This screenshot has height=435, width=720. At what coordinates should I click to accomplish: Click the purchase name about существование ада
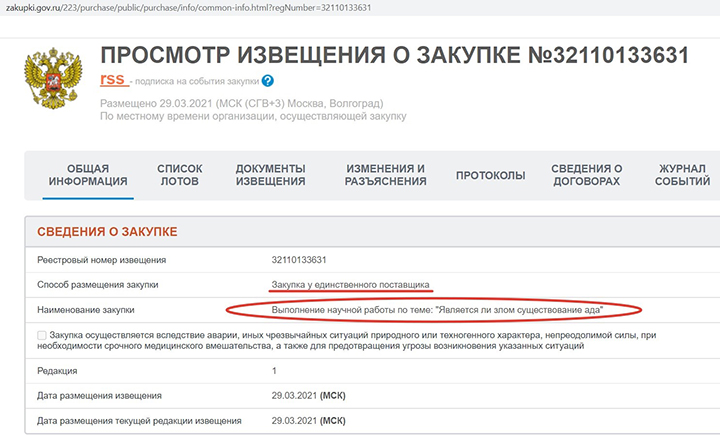coord(437,310)
